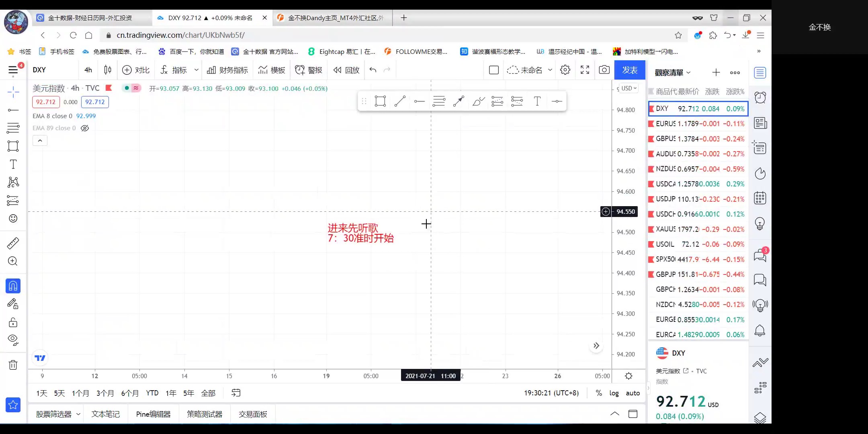Image resolution: width=868 pixels, height=434 pixels.
Task: Open the Pine编辑器 tab
Action: (x=153, y=414)
